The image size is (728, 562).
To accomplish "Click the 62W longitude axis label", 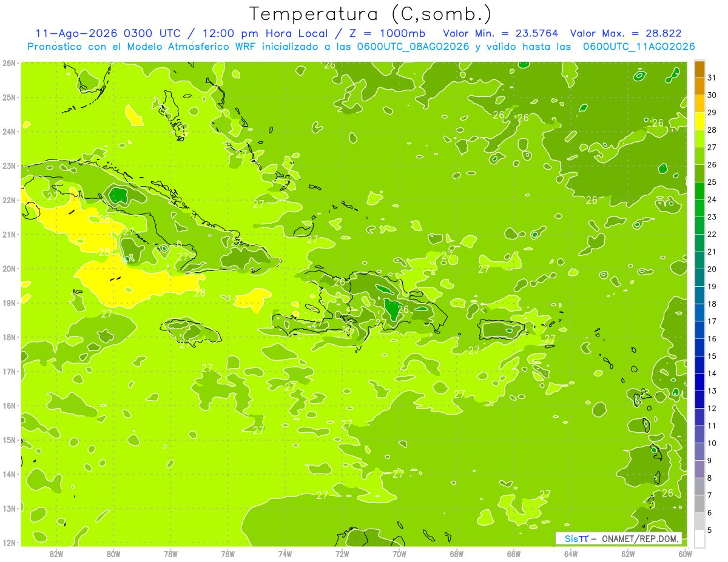I will pos(628,553).
